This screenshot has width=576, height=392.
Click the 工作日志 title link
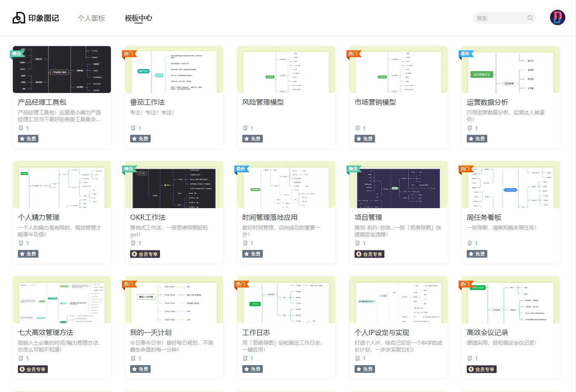click(256, 332)
